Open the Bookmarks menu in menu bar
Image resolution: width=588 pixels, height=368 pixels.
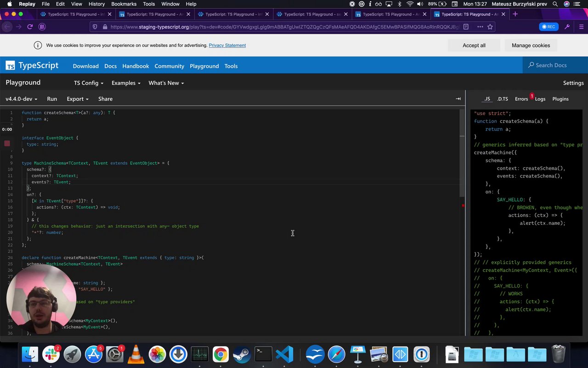tap(124, 4)
